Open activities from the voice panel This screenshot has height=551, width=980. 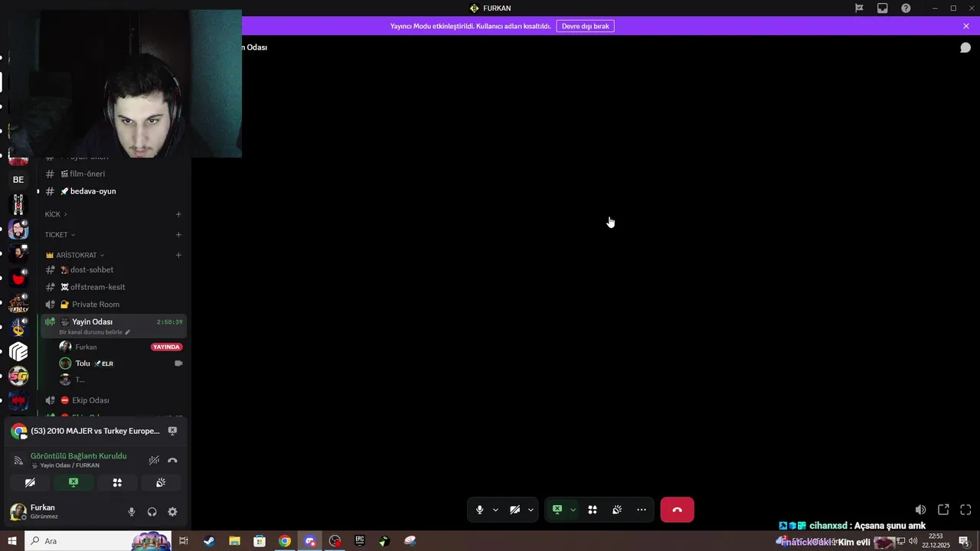(x=117, y=483)
